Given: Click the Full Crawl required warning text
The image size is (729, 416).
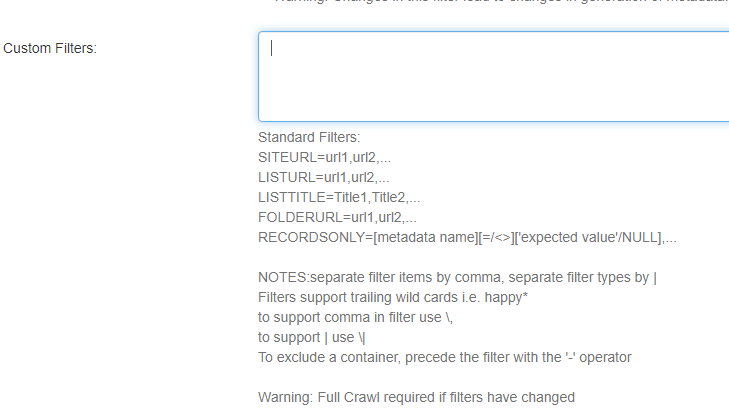Looking at the screenshot, I should tap(416, 397).
